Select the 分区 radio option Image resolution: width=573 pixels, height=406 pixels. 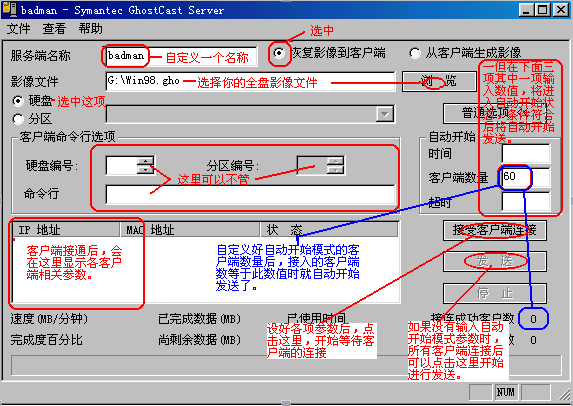point(18,119)
